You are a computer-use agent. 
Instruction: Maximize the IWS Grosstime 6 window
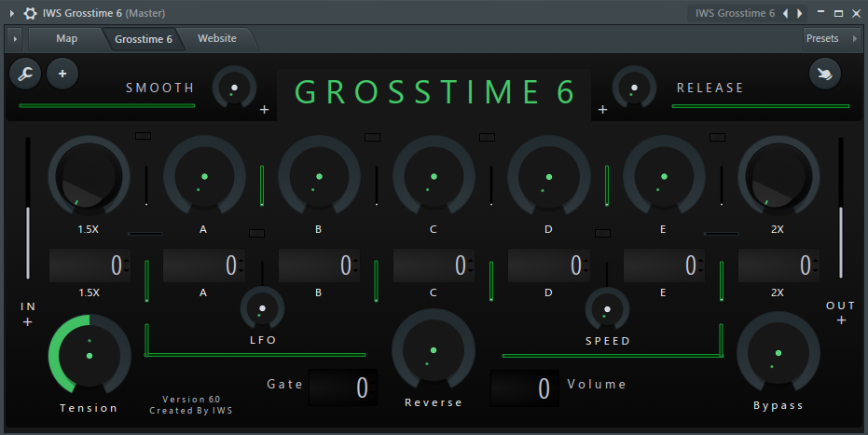[x=839, y=13]
